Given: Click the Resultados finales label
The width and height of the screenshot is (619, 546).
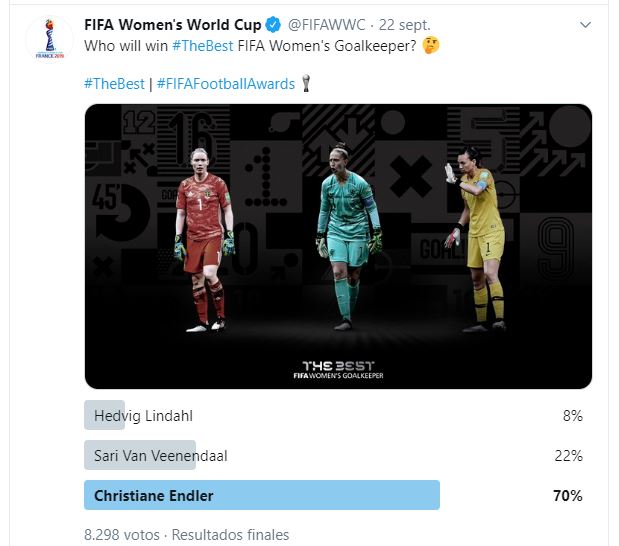Looking at the screenshot, I should (x=231, y=535).
